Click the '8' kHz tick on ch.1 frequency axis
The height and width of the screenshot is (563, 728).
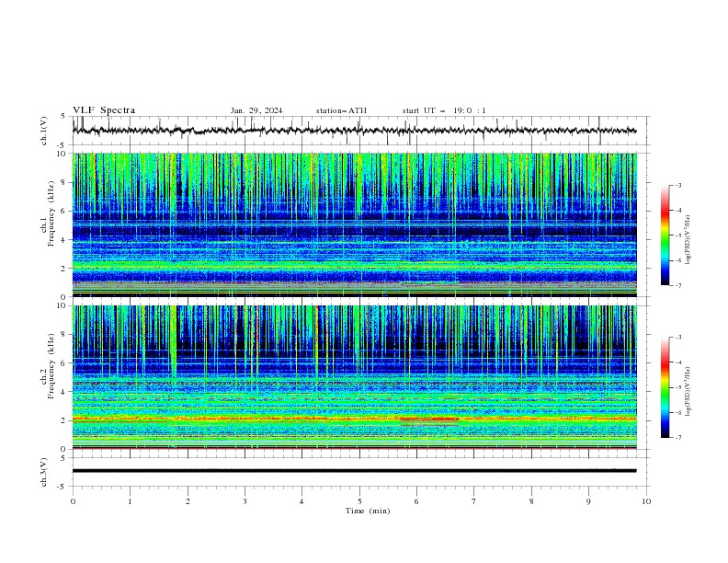coord(65,182)
